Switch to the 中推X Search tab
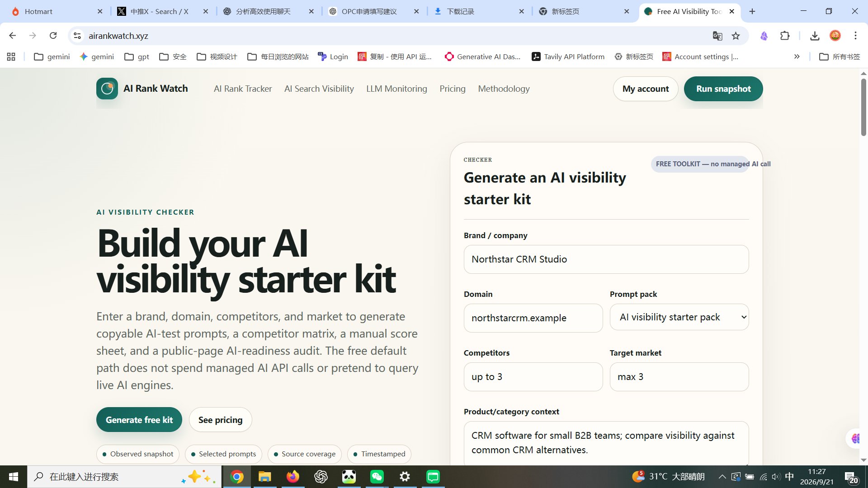This screenshot has width=868, height=488. point(159,11)
